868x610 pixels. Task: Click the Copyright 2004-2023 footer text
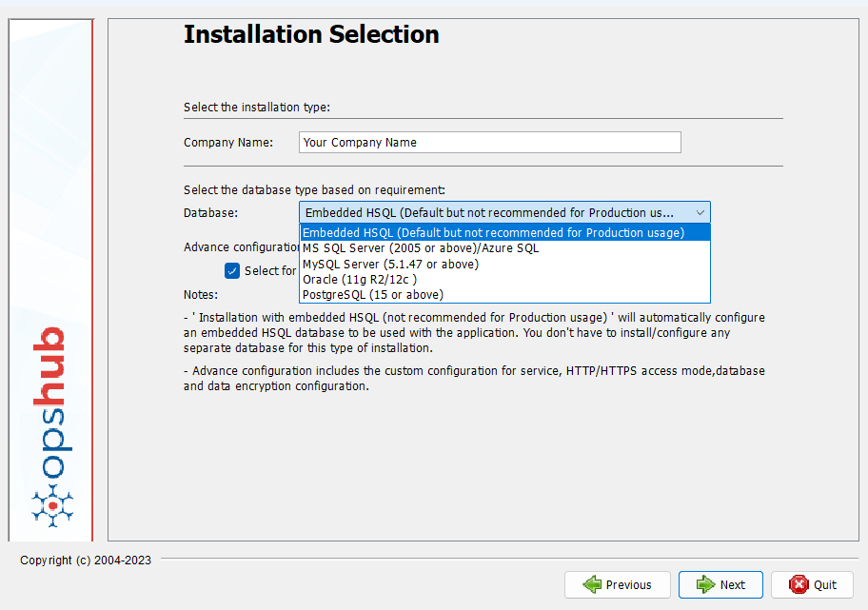pos(86,561)
